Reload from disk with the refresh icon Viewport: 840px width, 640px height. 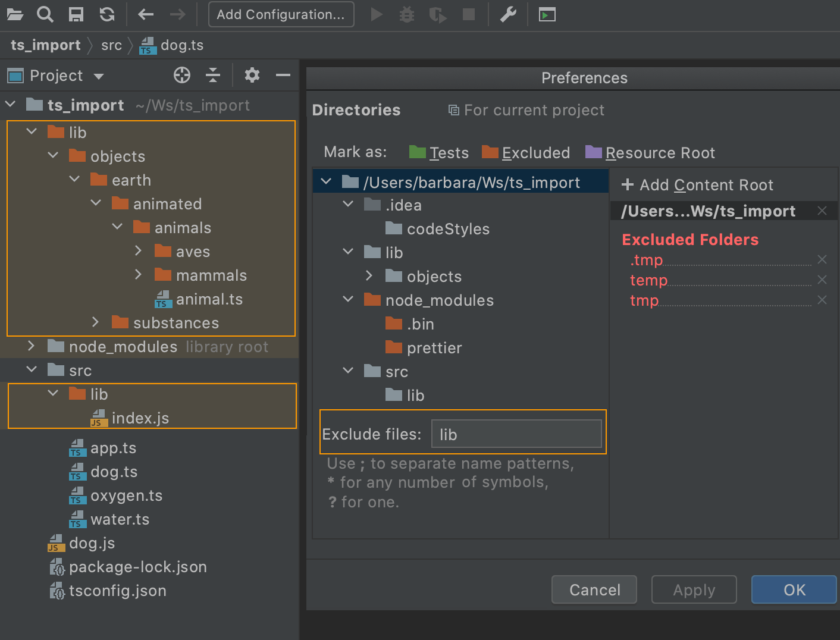106,14
